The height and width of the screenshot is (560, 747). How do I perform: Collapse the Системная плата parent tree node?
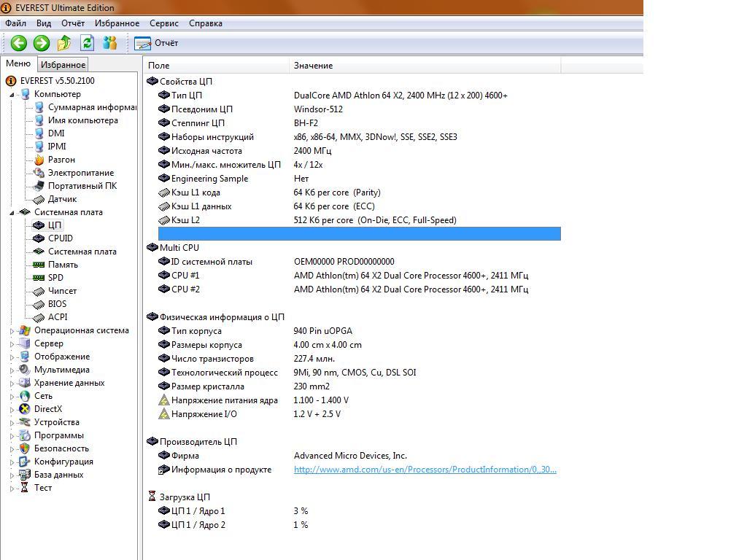(x=12, y=213)
